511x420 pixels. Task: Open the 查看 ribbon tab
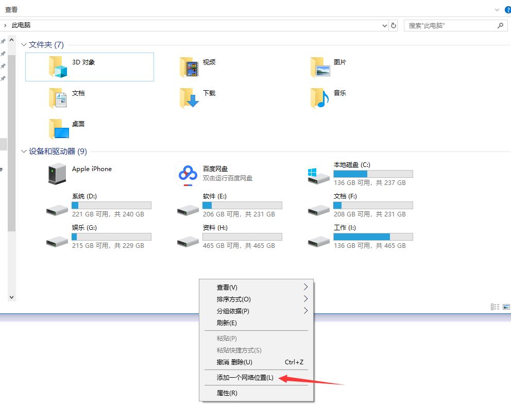(11, 10)
